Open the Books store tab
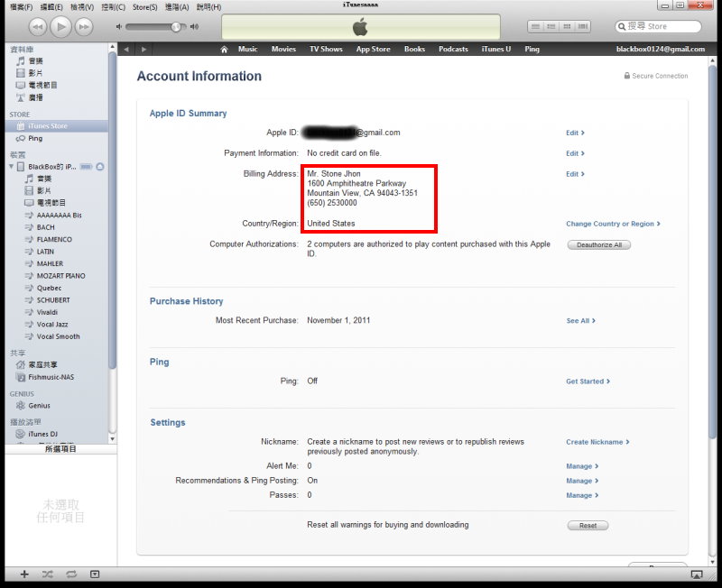The image size is (722, 588). click(x=414, y=49)
